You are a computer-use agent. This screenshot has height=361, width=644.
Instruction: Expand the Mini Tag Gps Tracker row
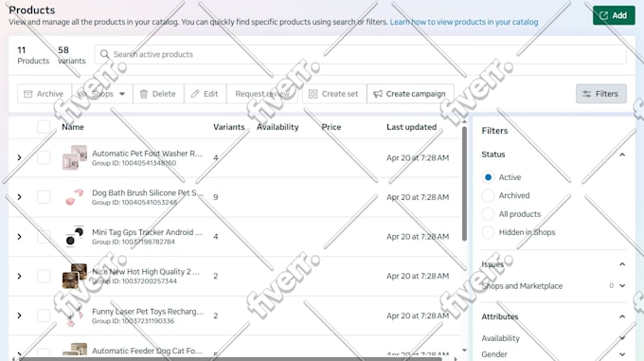coord(19,237)
